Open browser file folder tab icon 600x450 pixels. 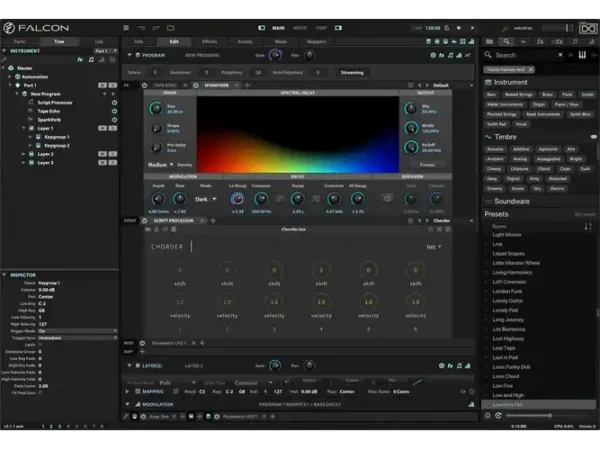point(489,41)
